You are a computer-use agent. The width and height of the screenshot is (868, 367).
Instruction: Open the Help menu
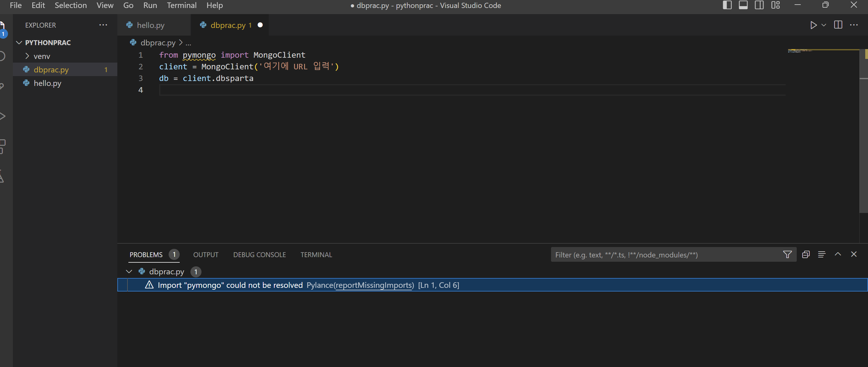click(x=215, y=6)
